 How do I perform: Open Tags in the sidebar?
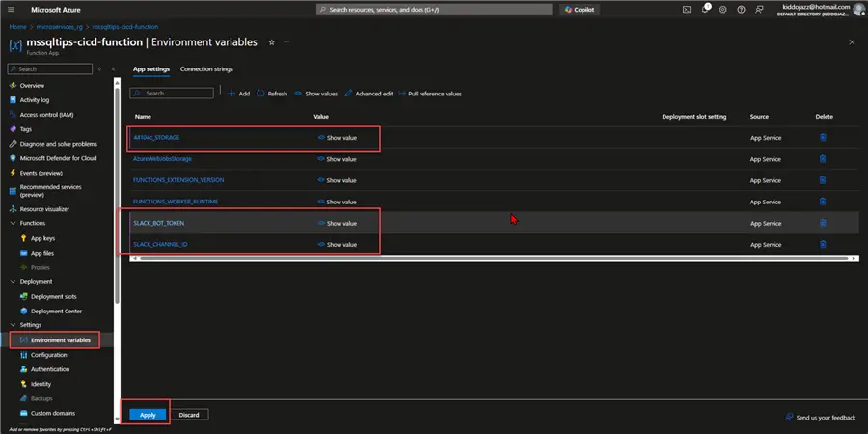(x=25, y=129)
